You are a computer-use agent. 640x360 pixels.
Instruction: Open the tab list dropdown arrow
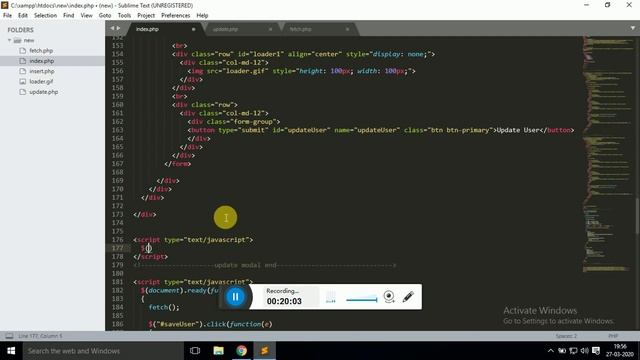point(632,28)
